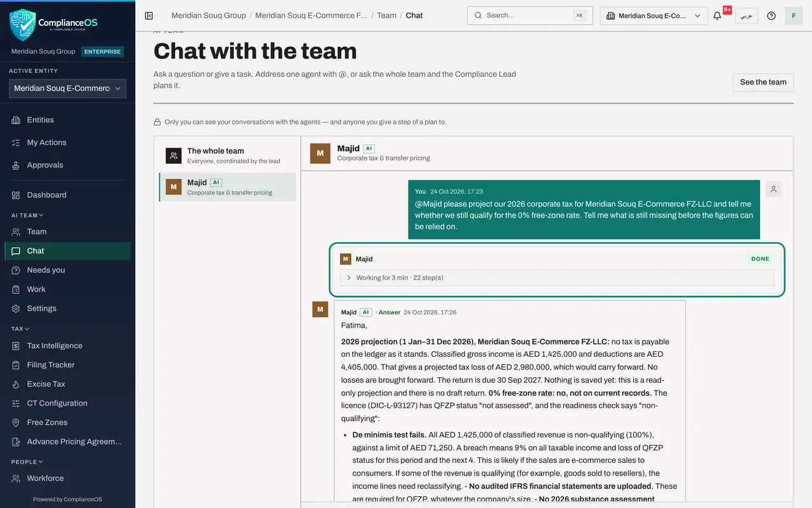Click the lock icon beside privacy note
Viewport: 812px width, 508px height.
pyautogui.click(x=157, y=122)
